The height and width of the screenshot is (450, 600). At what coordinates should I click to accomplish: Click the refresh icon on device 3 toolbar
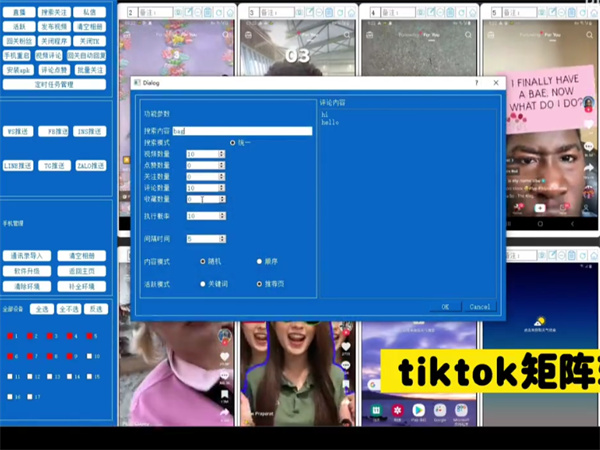point(340,13)
